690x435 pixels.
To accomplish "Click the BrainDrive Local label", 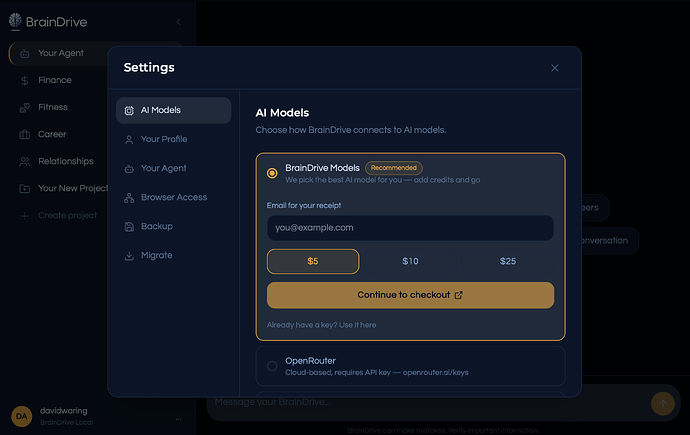I will 66,423.
